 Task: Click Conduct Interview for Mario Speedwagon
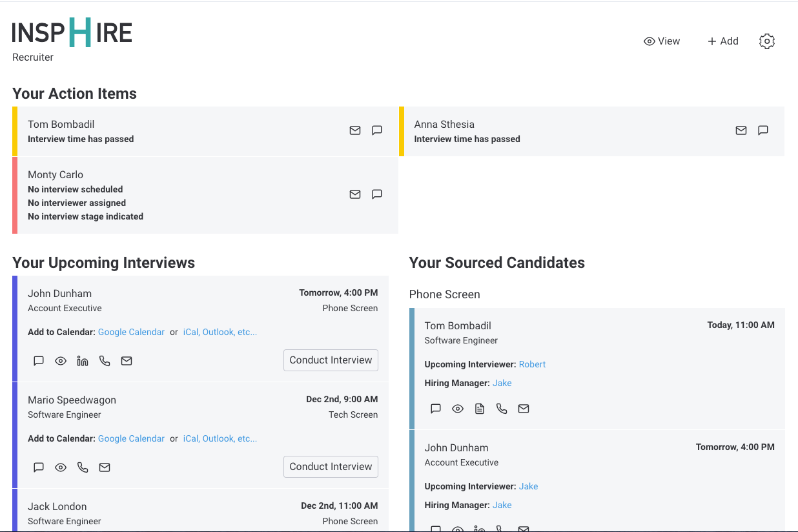pyautogui.click(x=331, y=467)
